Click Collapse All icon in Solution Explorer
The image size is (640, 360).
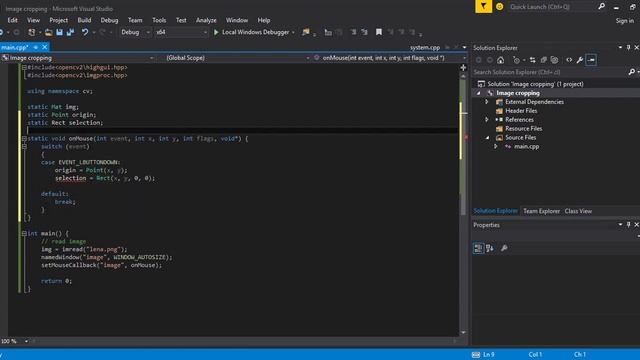(x=543, y=60)
